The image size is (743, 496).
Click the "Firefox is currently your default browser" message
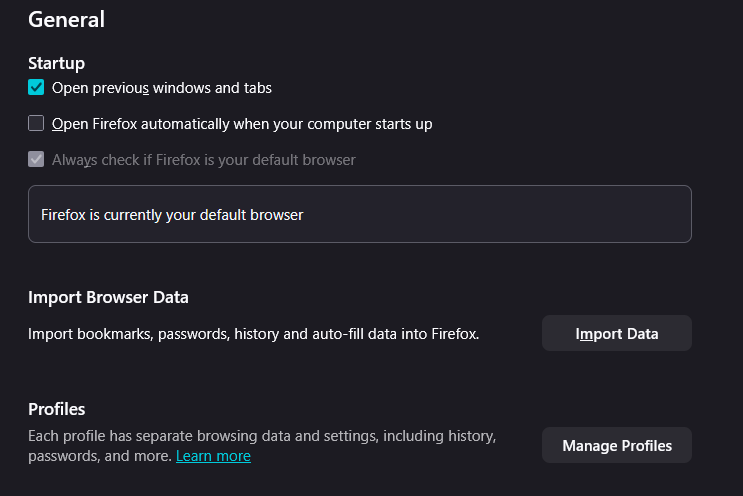click(172, 214)
